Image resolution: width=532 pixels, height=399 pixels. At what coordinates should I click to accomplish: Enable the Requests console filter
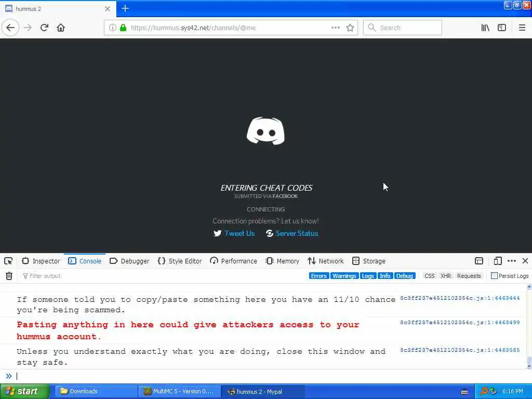click(469, 276)
